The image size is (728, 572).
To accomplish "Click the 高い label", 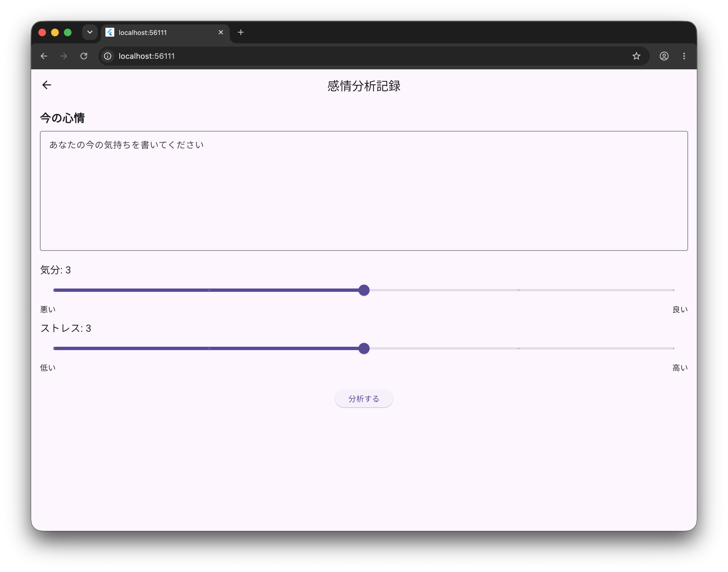I will [x=680, y=368].
